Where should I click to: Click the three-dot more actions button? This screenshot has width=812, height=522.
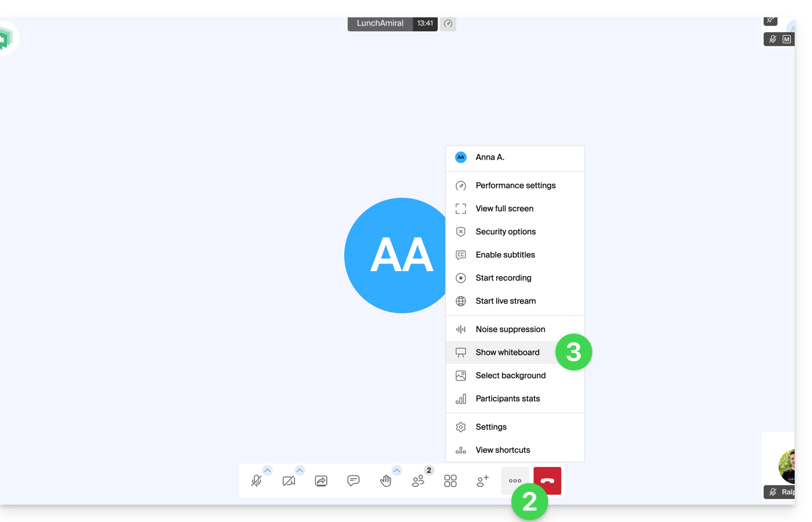click(515, 481)
